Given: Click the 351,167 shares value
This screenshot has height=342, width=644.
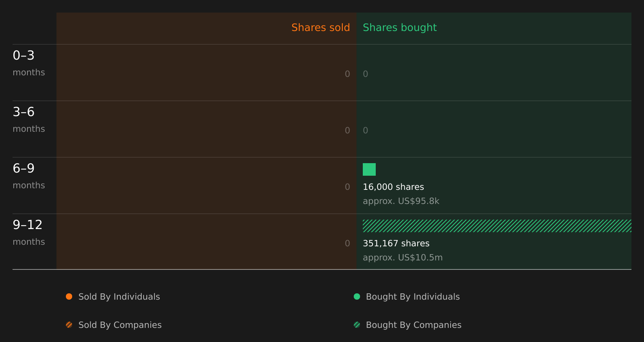Looking at the screenshot, I should (396, 244).
